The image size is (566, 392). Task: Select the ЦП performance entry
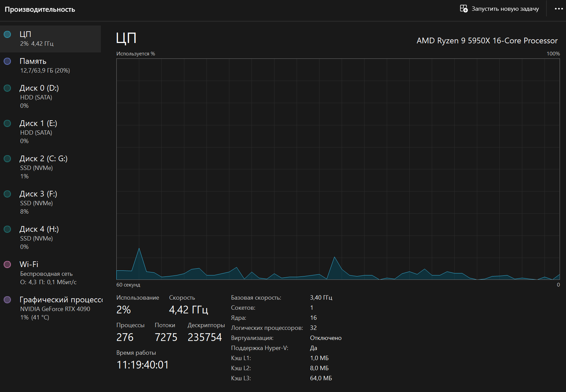[x=50, y=39]
